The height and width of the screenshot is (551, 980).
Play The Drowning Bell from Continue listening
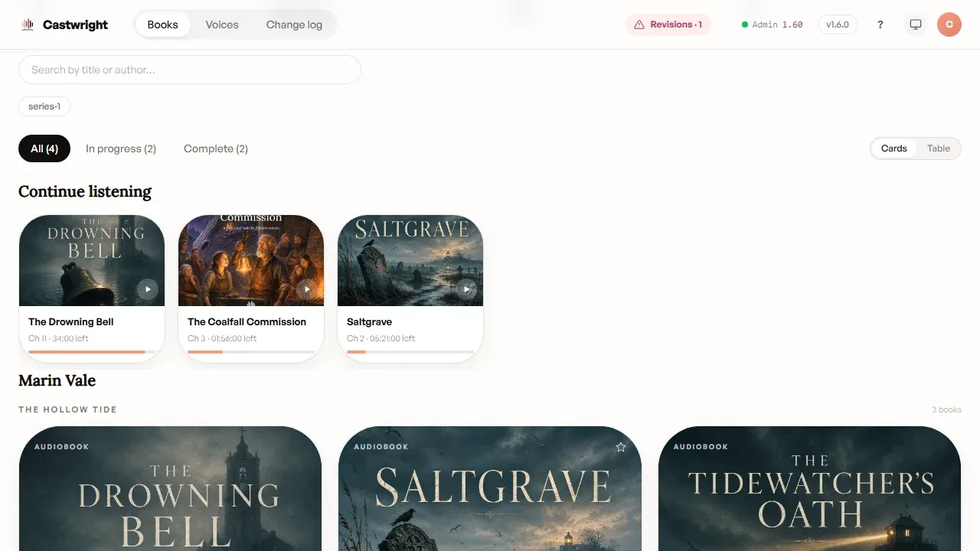[148, 289]
